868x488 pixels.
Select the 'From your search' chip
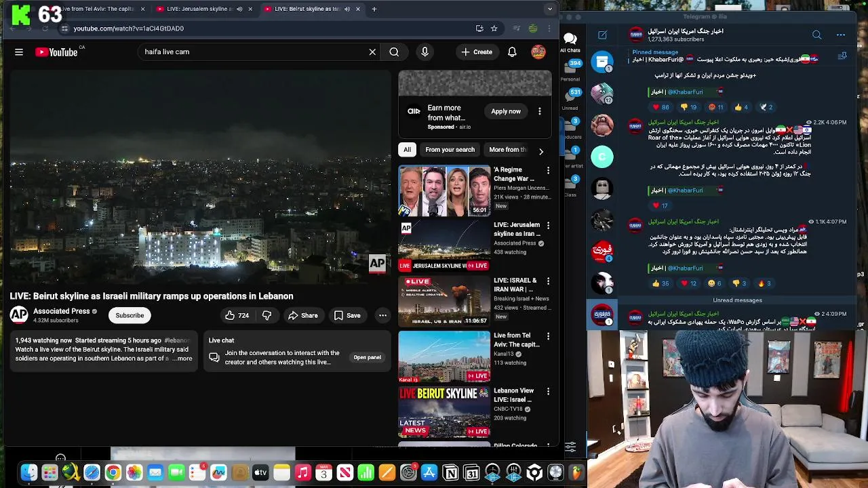450,150
